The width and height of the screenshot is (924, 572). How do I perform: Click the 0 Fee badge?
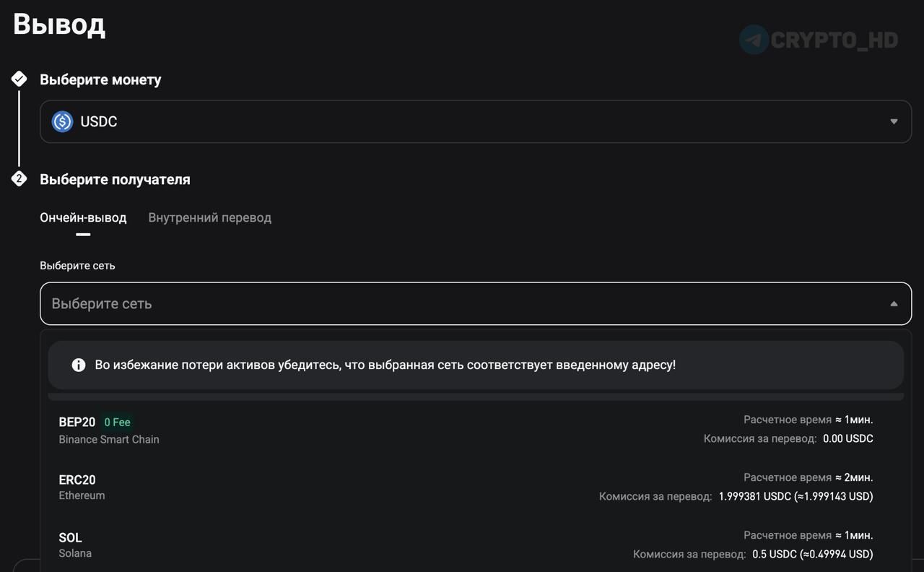point(117,422)
